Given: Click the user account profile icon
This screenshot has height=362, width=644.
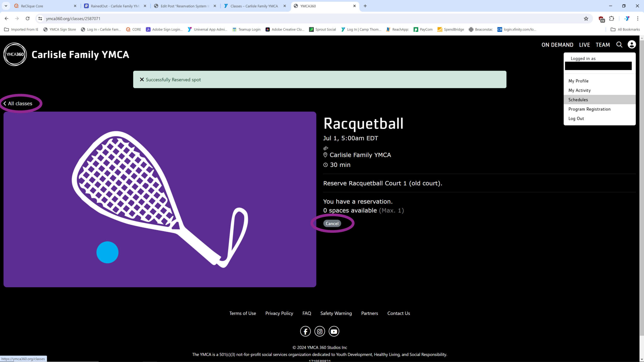Looking at the screenshot, I should (632, 44).
